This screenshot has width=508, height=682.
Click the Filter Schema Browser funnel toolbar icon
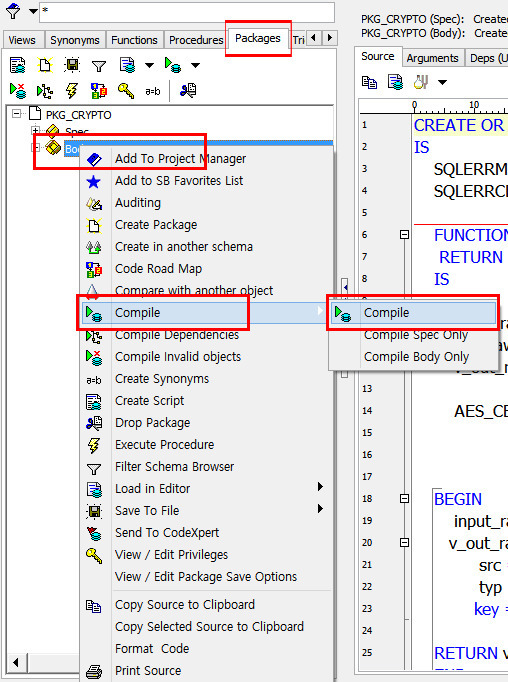(99, 66)
